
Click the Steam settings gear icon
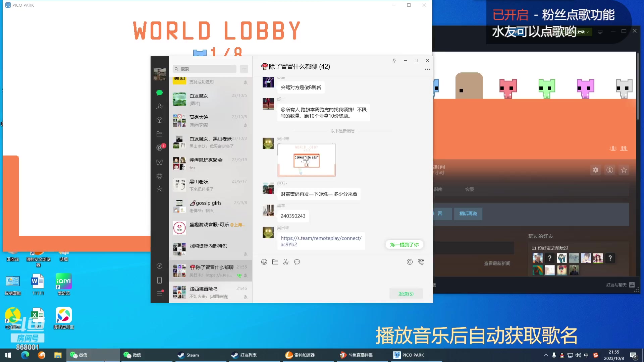click(595, 170)
